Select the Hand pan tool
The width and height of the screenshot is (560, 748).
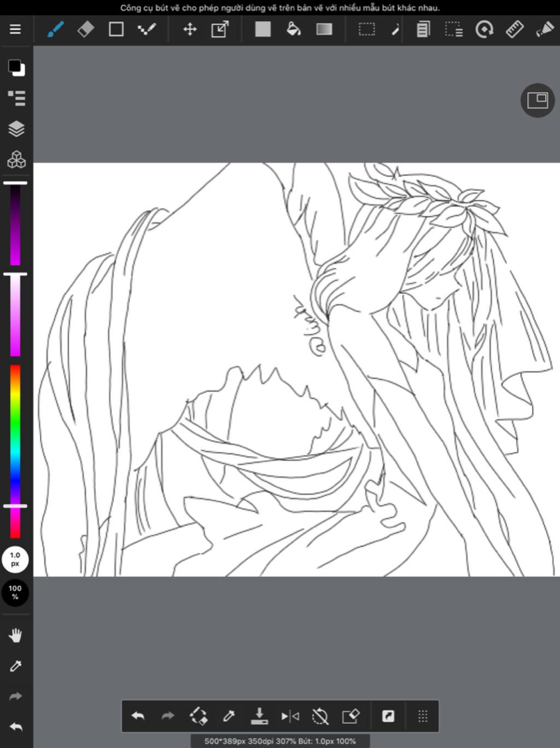[16, 635]
